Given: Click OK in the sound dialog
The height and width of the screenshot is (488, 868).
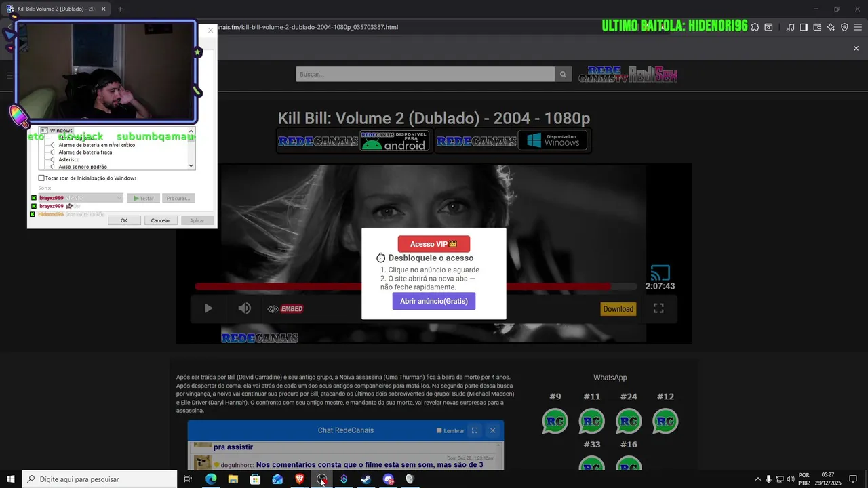Looking at the screenshot, I should 124,220.
